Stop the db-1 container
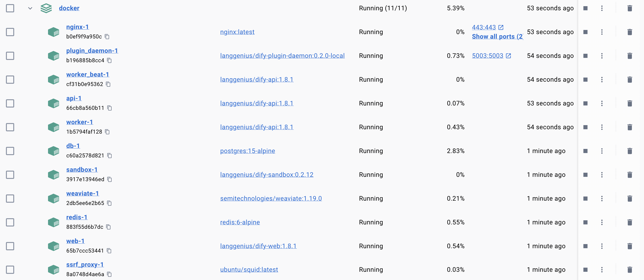 click(585, 151)
